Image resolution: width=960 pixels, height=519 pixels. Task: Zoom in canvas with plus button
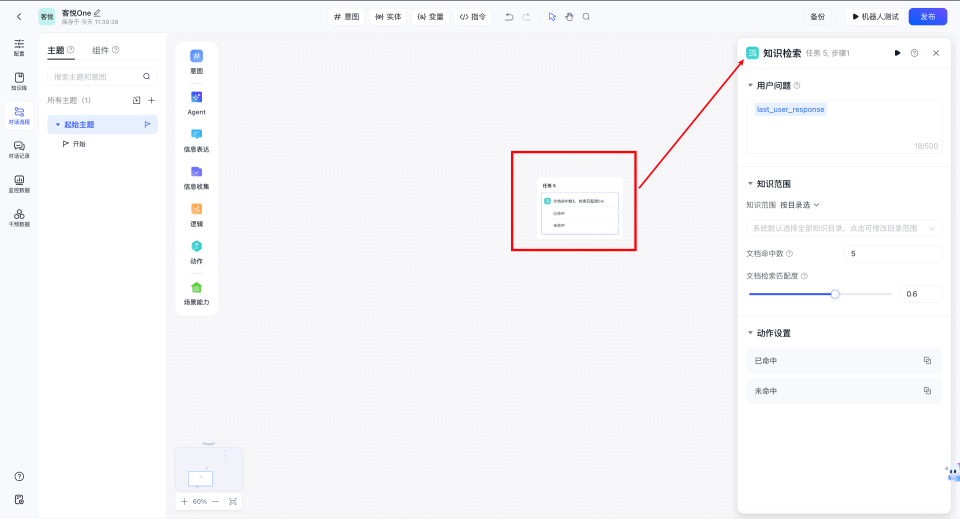coord(184,501)
